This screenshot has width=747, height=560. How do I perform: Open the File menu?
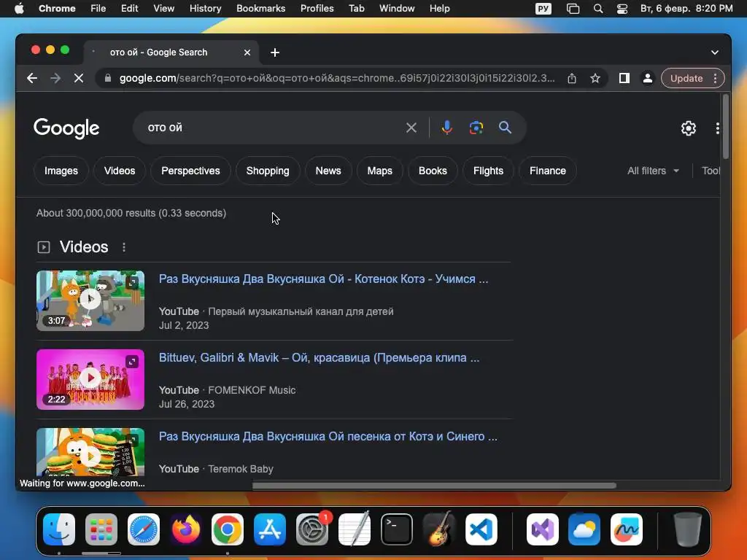click(x=98, y=9)
